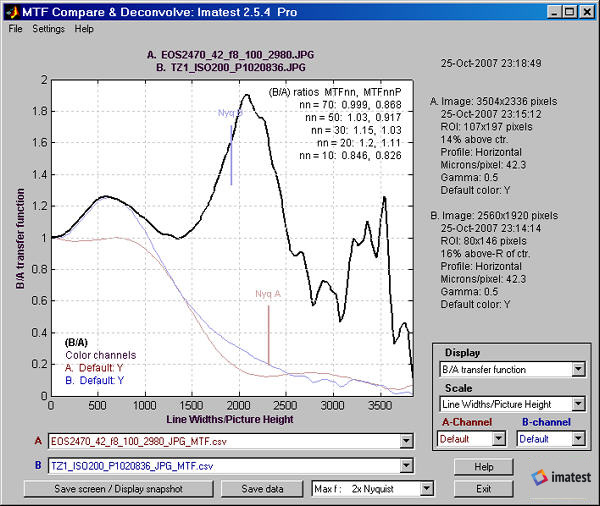
Task: Click the timestamp '25-Oct-2007 23:18:49'
Action: tap(491, 63)
